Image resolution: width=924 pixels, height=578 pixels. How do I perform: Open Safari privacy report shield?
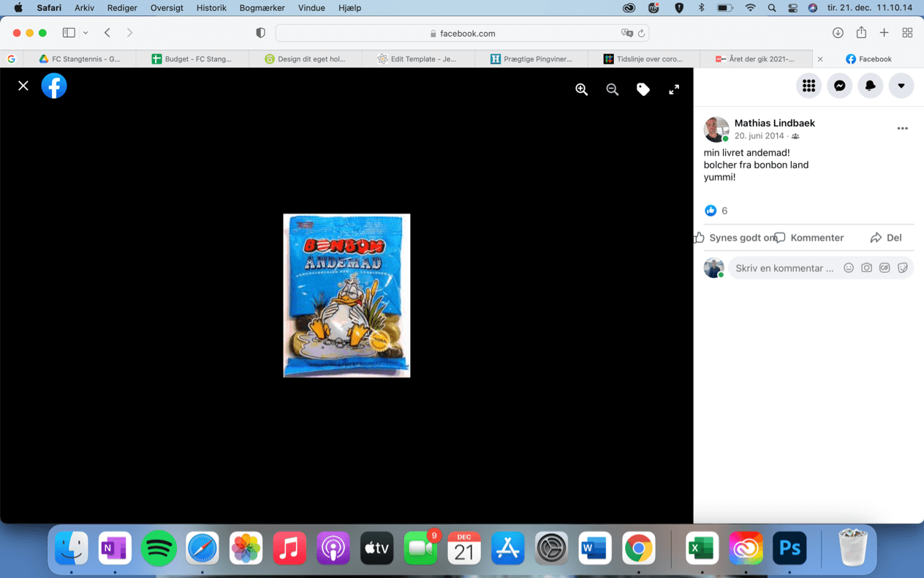coord(260,33)
